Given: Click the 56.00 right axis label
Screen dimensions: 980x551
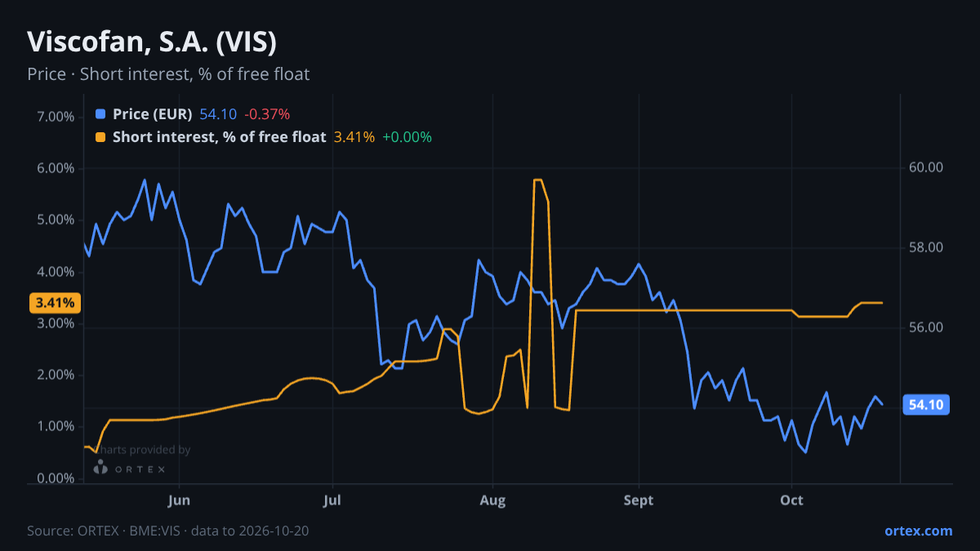Looking at the screenshot, I should point(925,327).
